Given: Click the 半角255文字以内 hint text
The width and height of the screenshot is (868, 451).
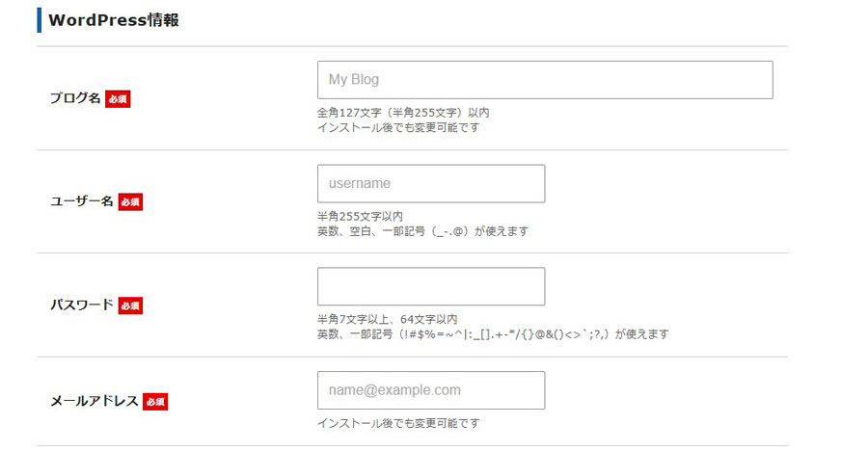Looking at the screenshot, I should [x=360, y=216].
